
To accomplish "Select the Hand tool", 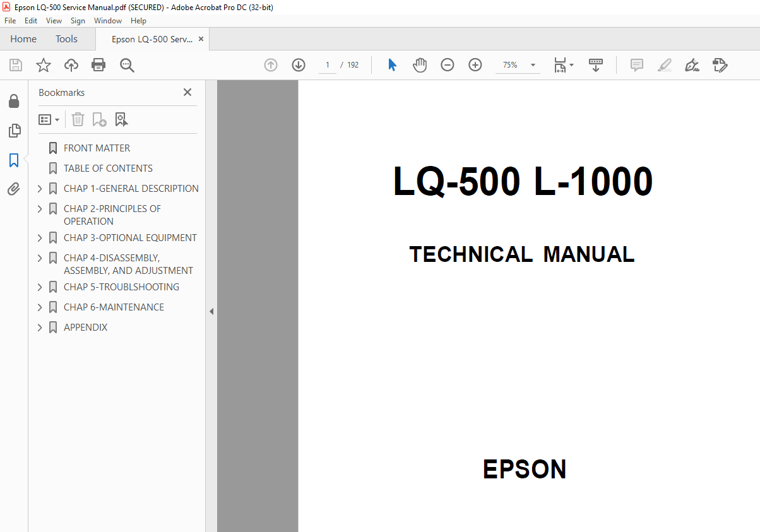I will (x=419, y=64).
